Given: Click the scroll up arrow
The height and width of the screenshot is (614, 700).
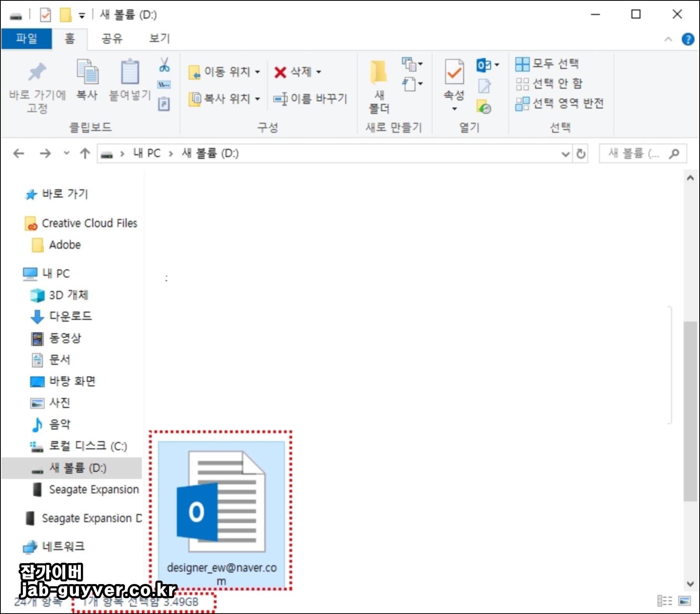Looking at the screenshot, I should pos(690,178).
